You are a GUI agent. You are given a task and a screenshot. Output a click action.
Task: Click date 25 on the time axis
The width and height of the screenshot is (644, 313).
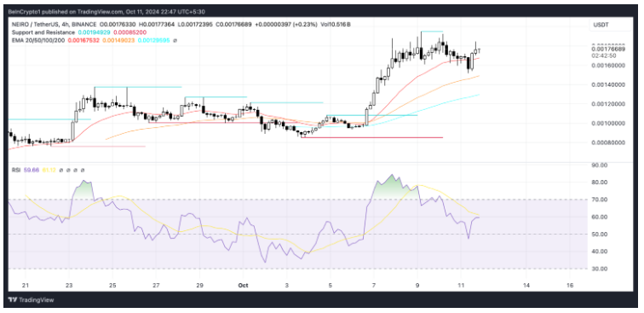(113, 285)
